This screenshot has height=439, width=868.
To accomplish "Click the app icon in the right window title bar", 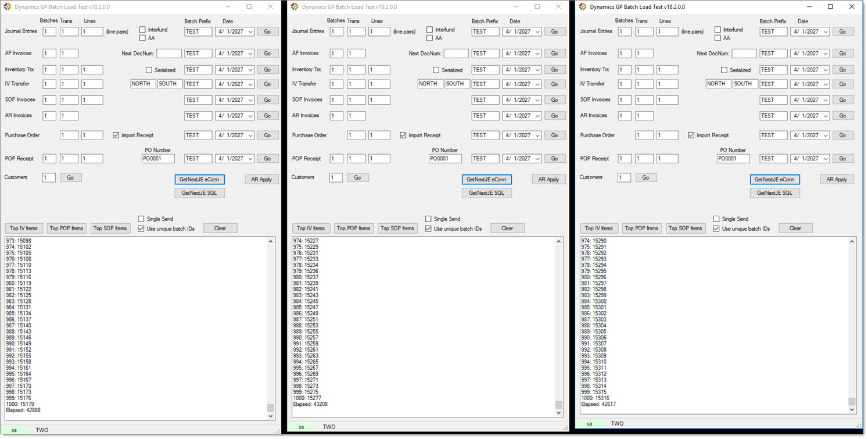I will tap(583, 7).
